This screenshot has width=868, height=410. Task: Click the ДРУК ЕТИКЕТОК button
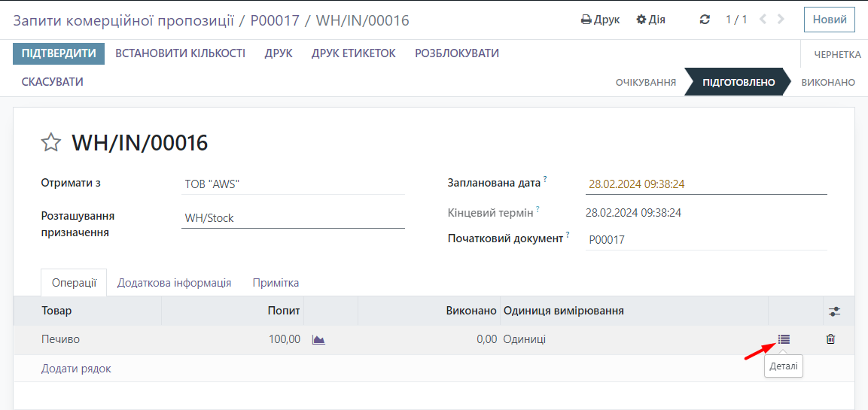354,53
